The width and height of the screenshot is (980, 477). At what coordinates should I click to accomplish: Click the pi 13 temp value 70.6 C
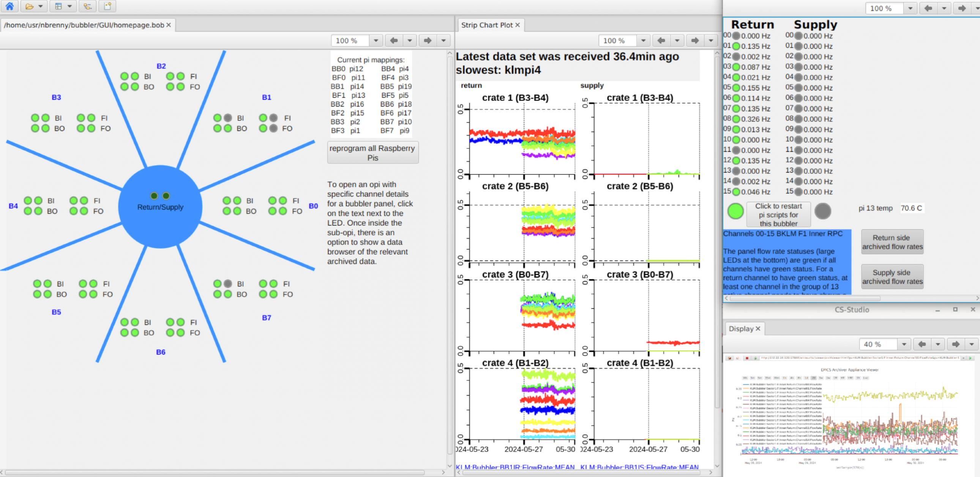click(911, 208)
